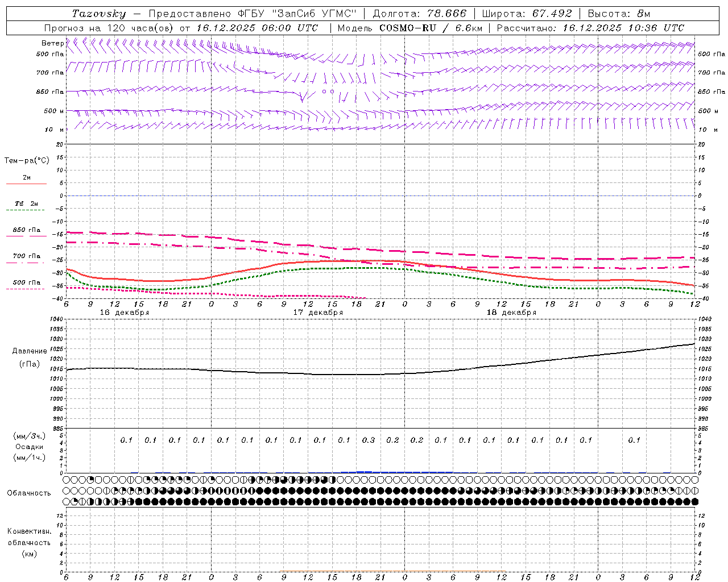Click the "Широта: 67.492" header field
This screenshot has height=582, width=728.
click(x=527, y=14)
